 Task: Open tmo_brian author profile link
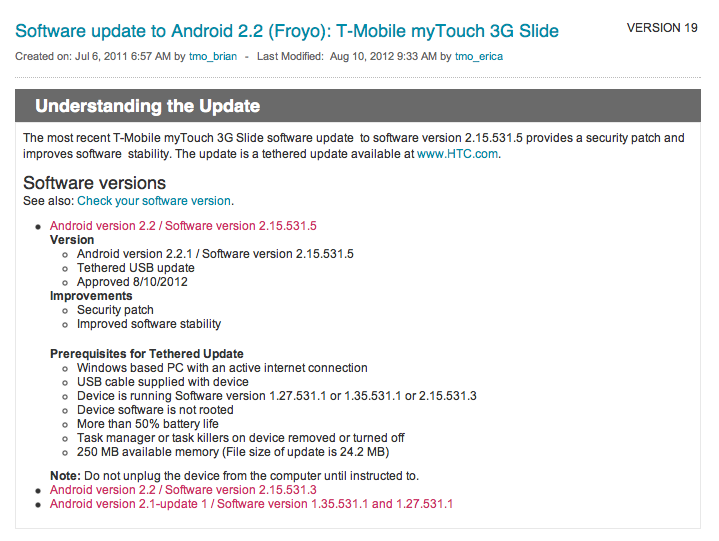click(x=213, y=56)
